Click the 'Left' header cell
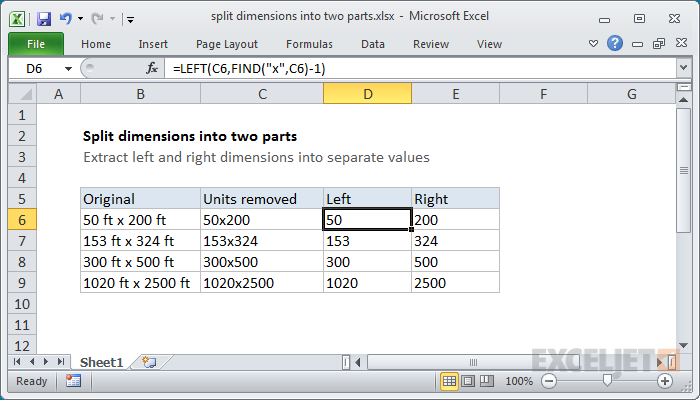The height and width of the screenshot is (400, 700). (x=367, y=199)
